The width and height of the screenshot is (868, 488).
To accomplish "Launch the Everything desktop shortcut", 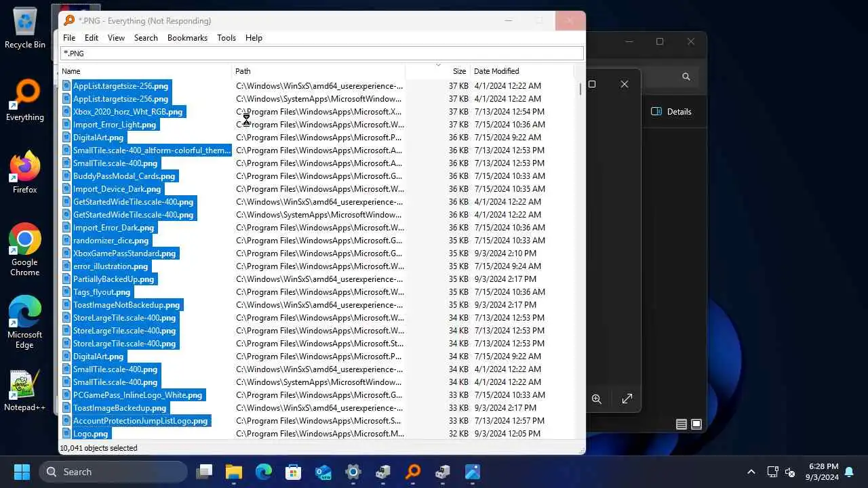I will click(25, 100).
